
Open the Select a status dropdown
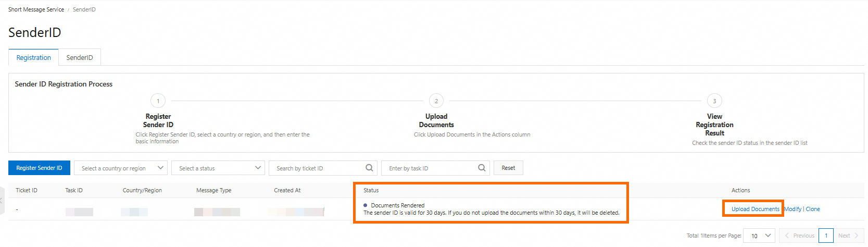point(218,168)
